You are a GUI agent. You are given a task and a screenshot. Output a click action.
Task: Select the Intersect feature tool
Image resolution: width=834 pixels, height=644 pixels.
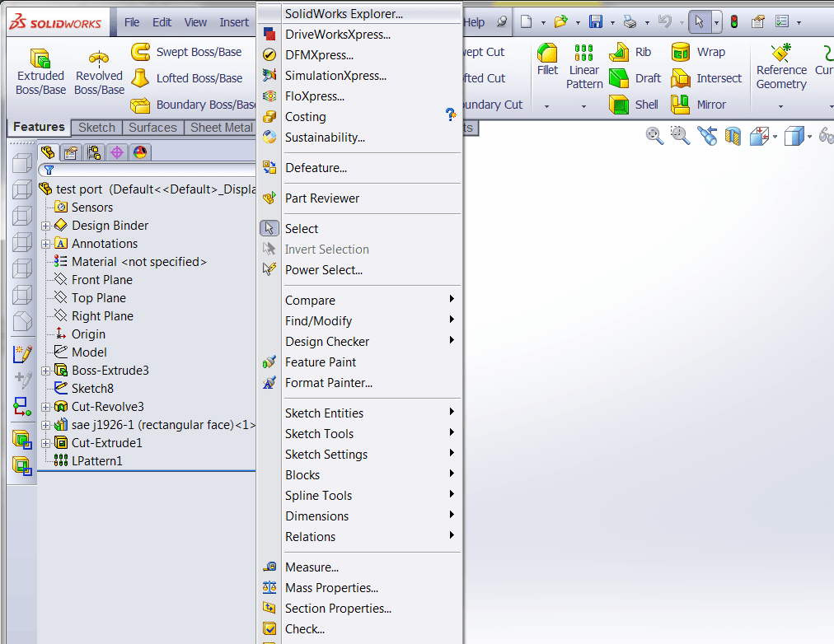coord(706,78)
